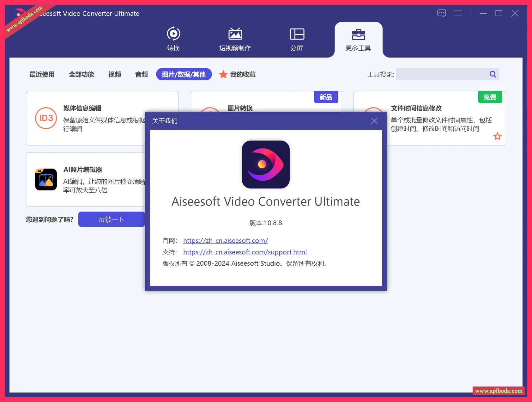Show the 最近使用 tools category
This screenshot has height=402, width=532.
(x=42, y=74)
